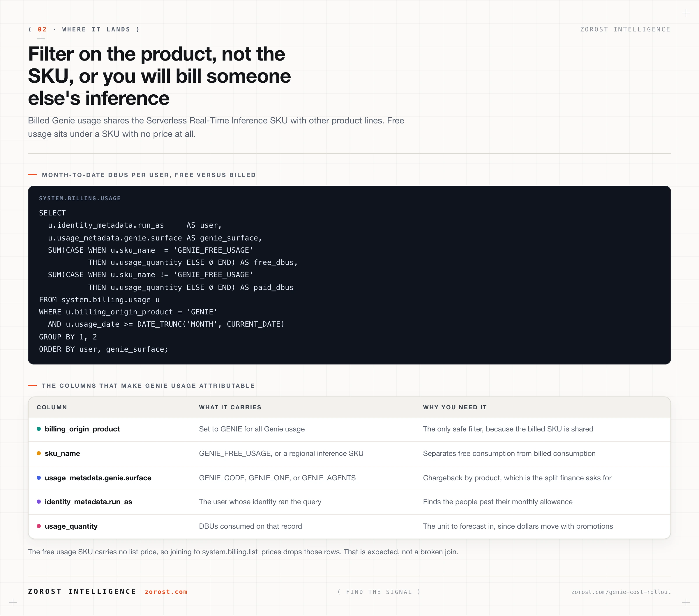Click the WHY YOU NEED IT table header

tap(455, 407)
